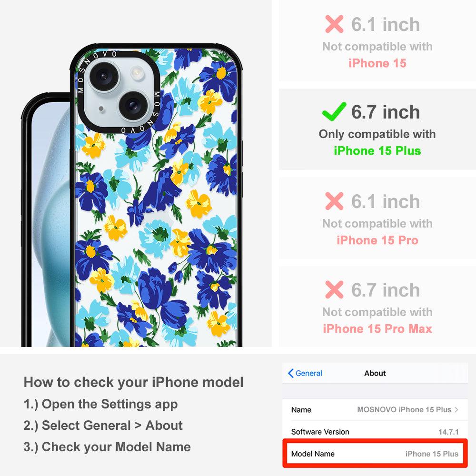Click the How to check your iPhone model heading

point(133,382)
